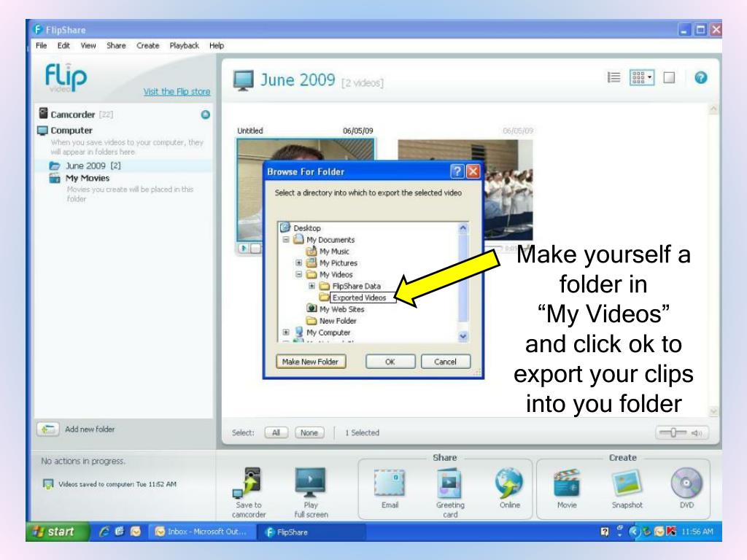Screen dimensions: 747x560
Task: Create a Greeting card
Action: point(449,483)
